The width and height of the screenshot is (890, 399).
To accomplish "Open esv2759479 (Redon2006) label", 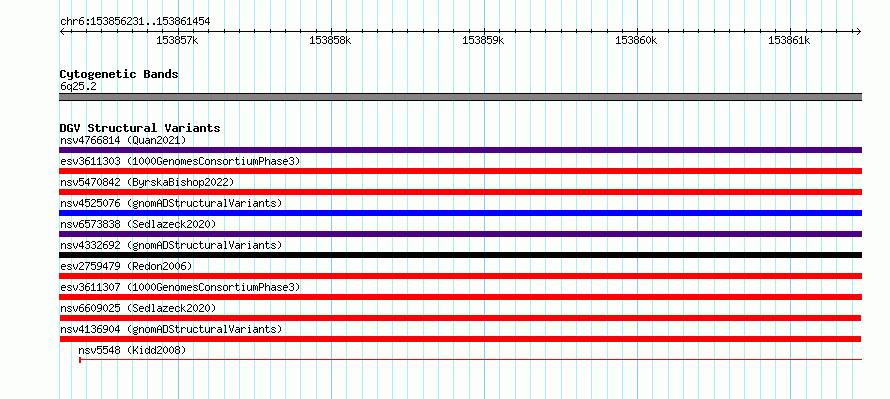I will tap(126, 266).
